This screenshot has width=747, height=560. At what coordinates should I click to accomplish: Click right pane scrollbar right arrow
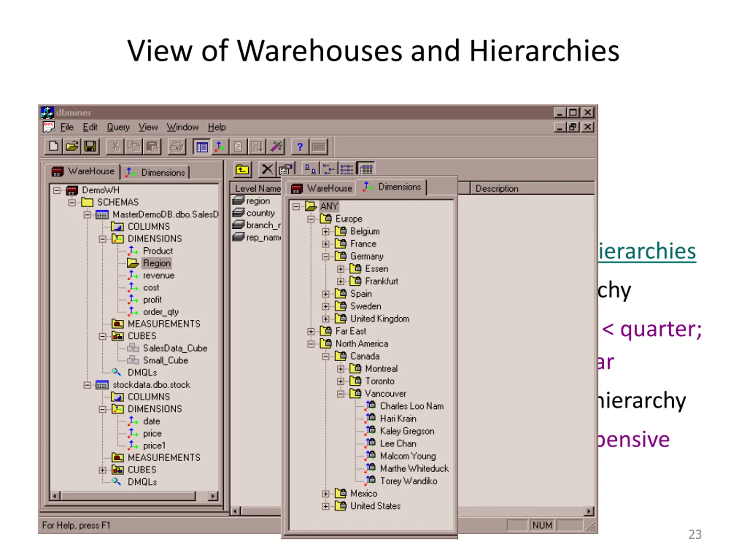(589, 511)
